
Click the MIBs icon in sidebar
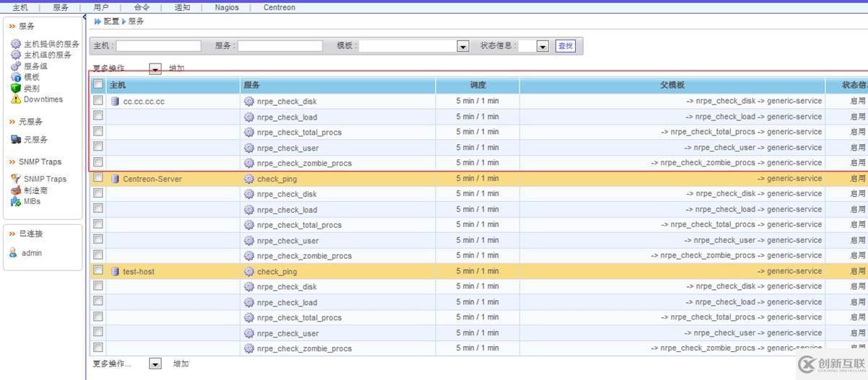[16, 201]
